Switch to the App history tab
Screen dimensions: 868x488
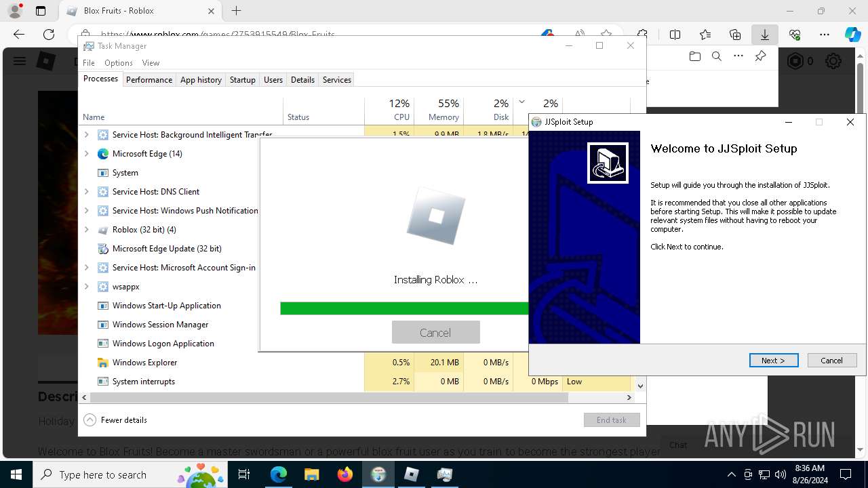[201, 80]
